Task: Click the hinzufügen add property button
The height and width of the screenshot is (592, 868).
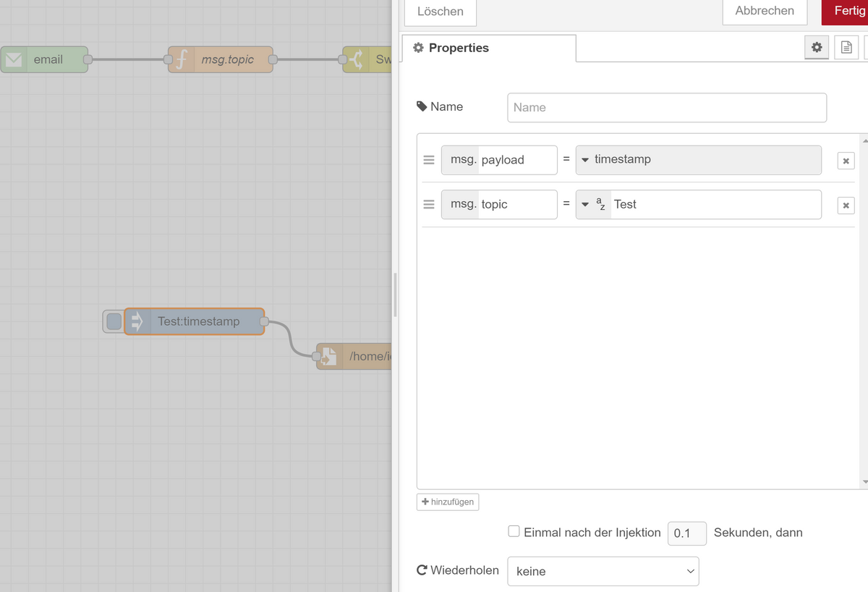Action: [x=448, y=502]
